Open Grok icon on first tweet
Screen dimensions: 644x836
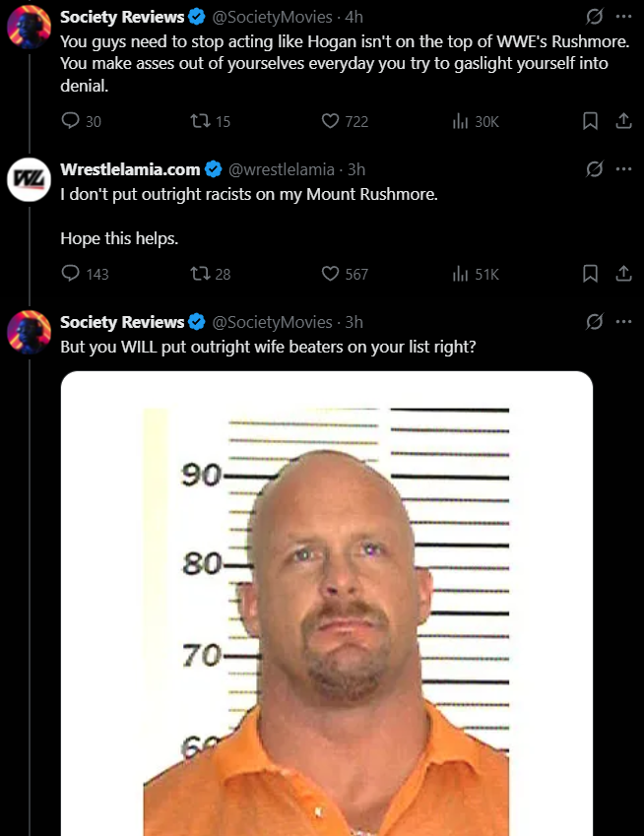(x=594, y=17)
